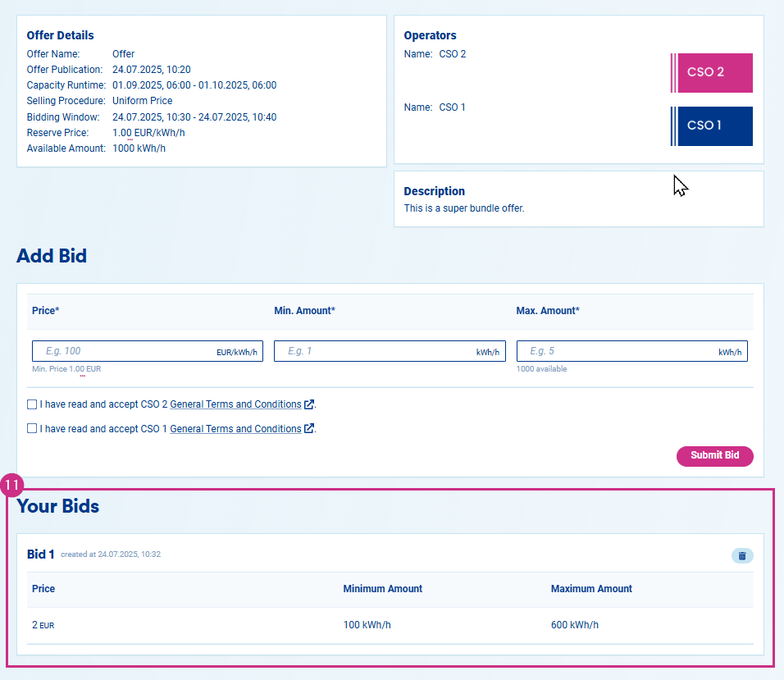Click Price column header in Your Bids

[43, 588]
